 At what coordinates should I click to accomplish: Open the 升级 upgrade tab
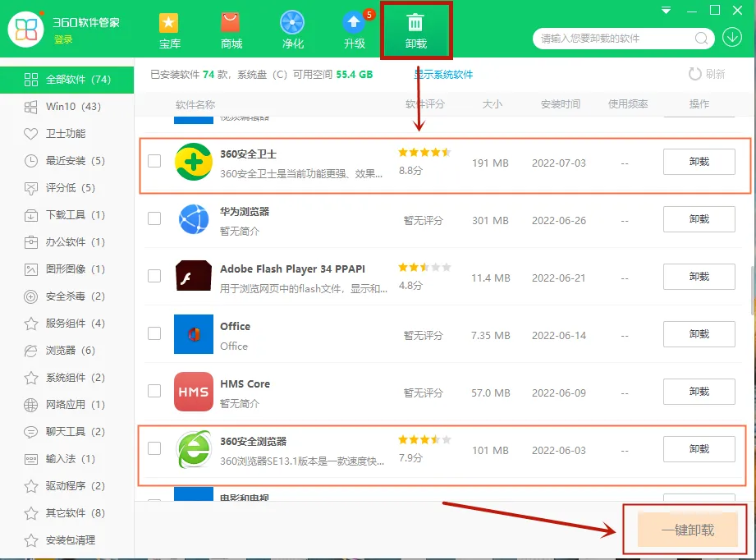pyautogui.click(x=355, y=31)
